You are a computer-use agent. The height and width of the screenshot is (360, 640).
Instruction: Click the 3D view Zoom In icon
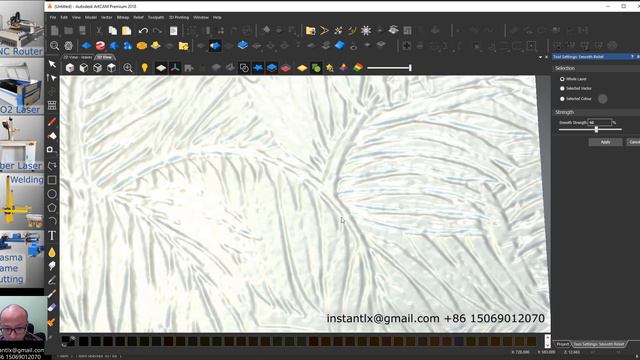click(x=128, y=68)
